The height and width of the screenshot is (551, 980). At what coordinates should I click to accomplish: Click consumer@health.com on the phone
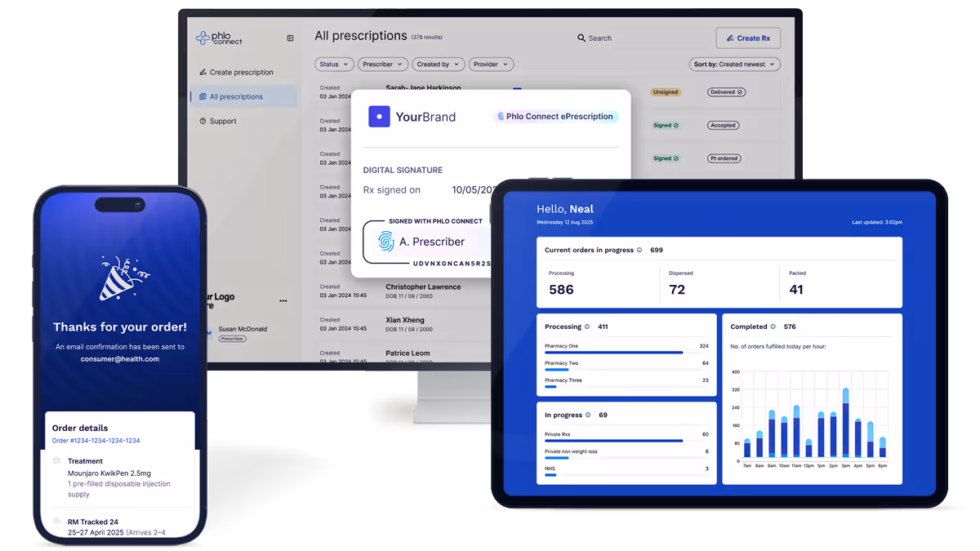[x=120, y=359]
